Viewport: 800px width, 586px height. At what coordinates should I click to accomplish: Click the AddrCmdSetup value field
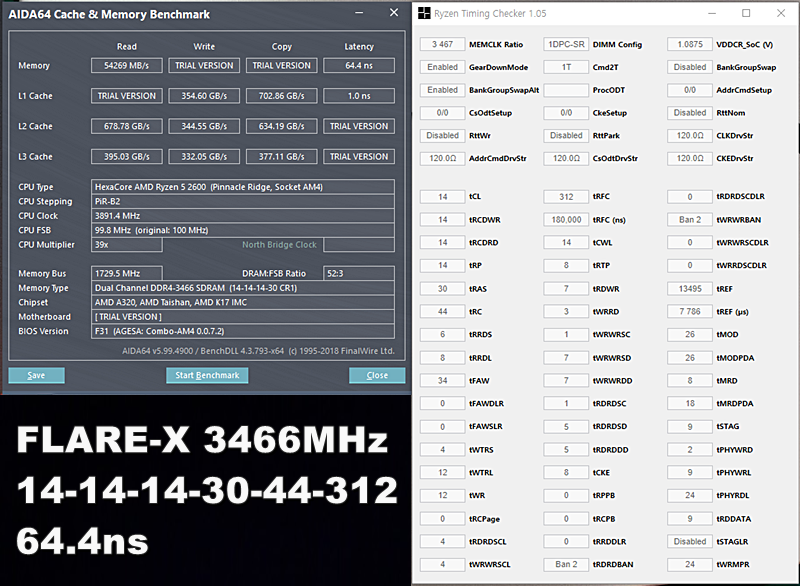point(690,90)
